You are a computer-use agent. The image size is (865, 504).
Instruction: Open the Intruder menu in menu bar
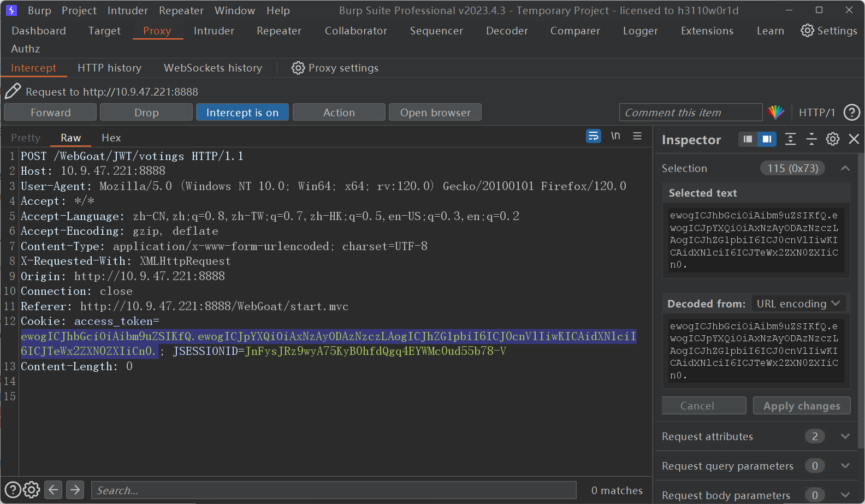click(128, 10)
